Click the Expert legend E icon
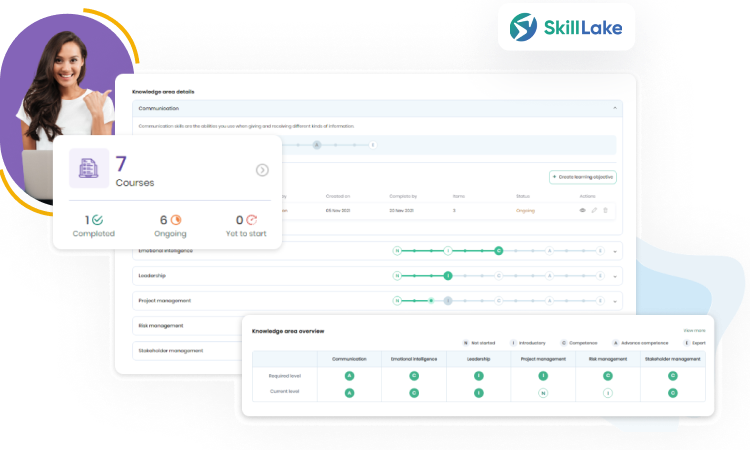 click(x=686, y=343)
